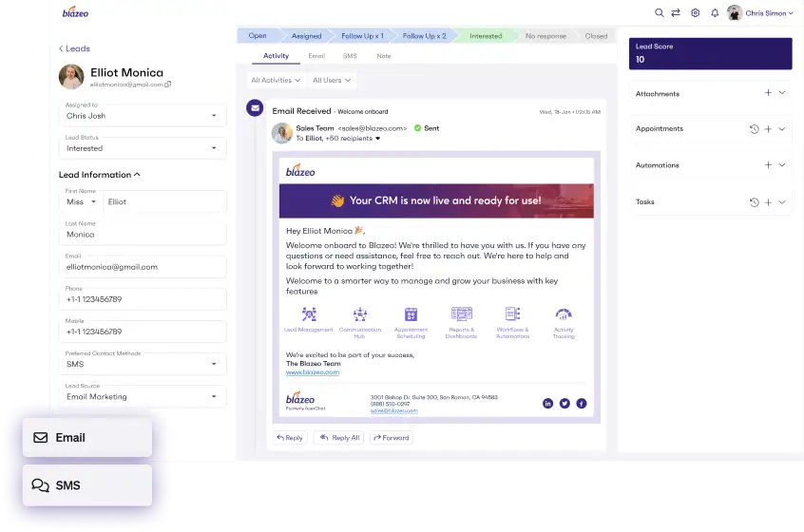Switch to the Note tab
The image size is (804, 532).
[383, 56]
